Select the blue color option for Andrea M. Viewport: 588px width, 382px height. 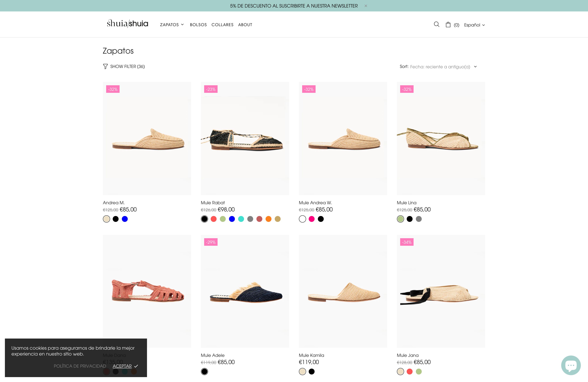click(125, 219)
